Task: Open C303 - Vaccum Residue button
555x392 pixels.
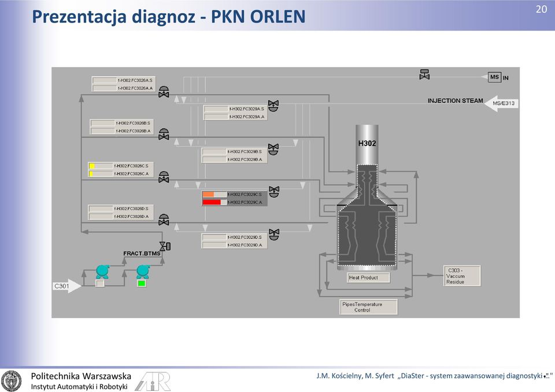Action: pos(462,276)
